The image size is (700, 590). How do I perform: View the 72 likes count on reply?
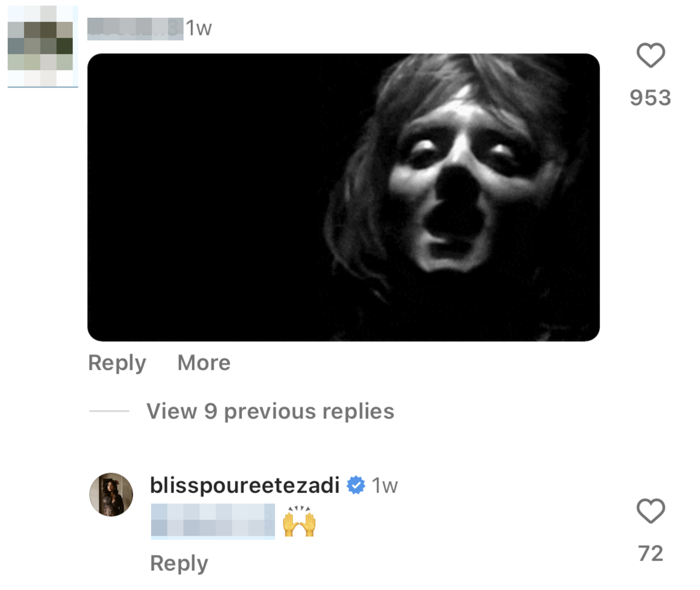click(x=650, y=553)
